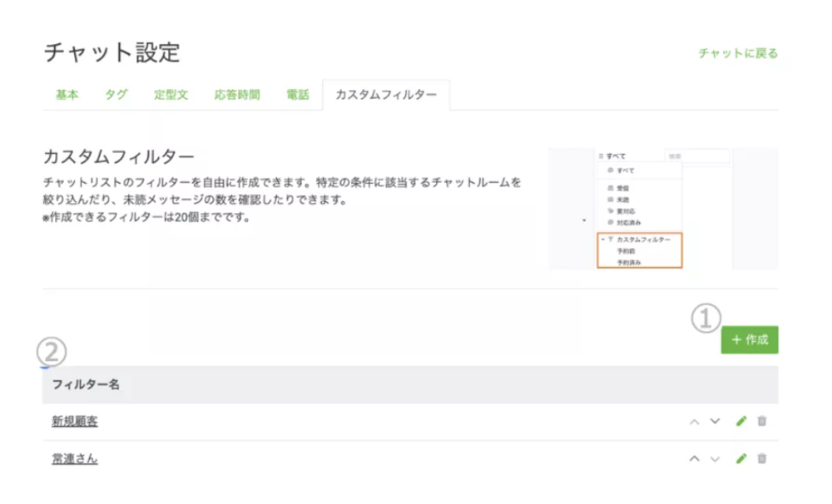
Task: Open the 電話 tab
Action: pos(297,95)
